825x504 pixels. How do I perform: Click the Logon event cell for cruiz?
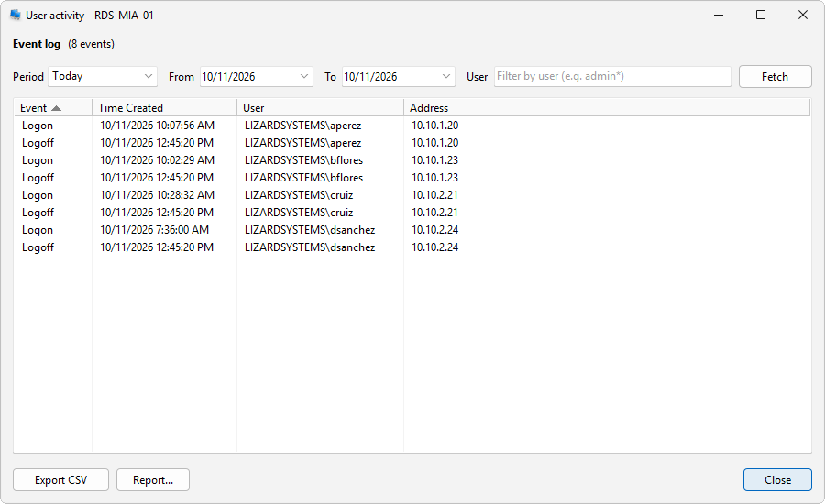click(x=38, y=195)
